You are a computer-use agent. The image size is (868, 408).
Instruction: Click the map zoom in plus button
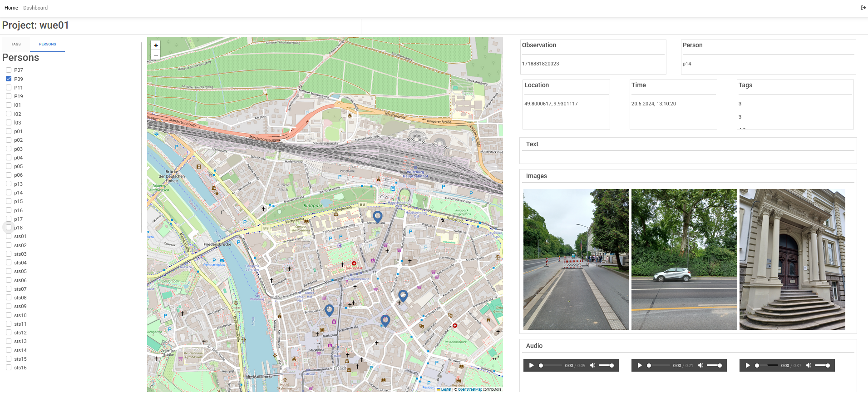click(x=156, y=45)
